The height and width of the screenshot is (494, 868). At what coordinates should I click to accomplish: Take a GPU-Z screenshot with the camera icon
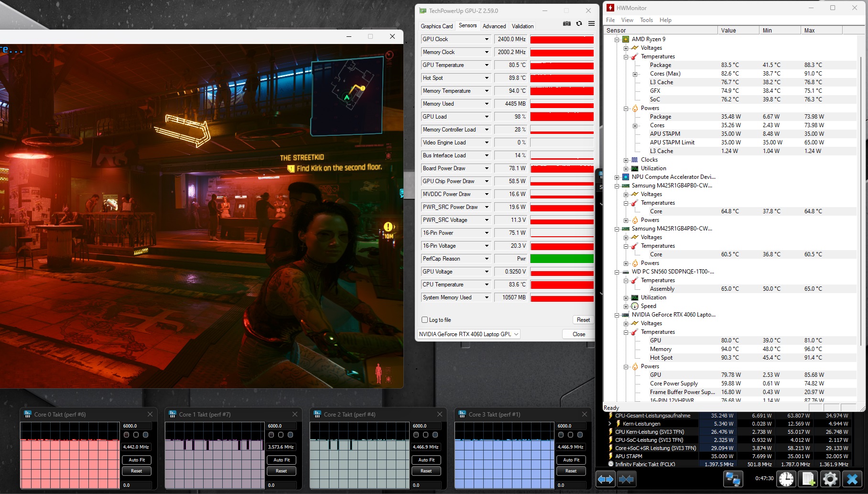[567, 23]
